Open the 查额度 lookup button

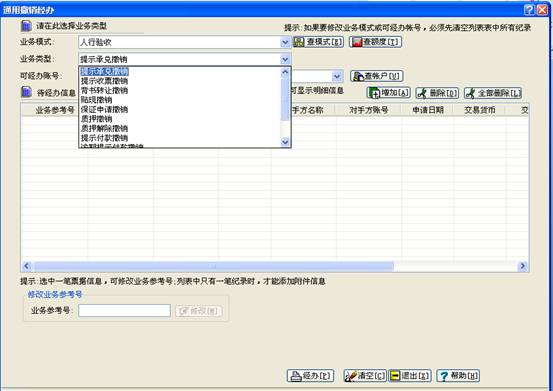[376, 42]
